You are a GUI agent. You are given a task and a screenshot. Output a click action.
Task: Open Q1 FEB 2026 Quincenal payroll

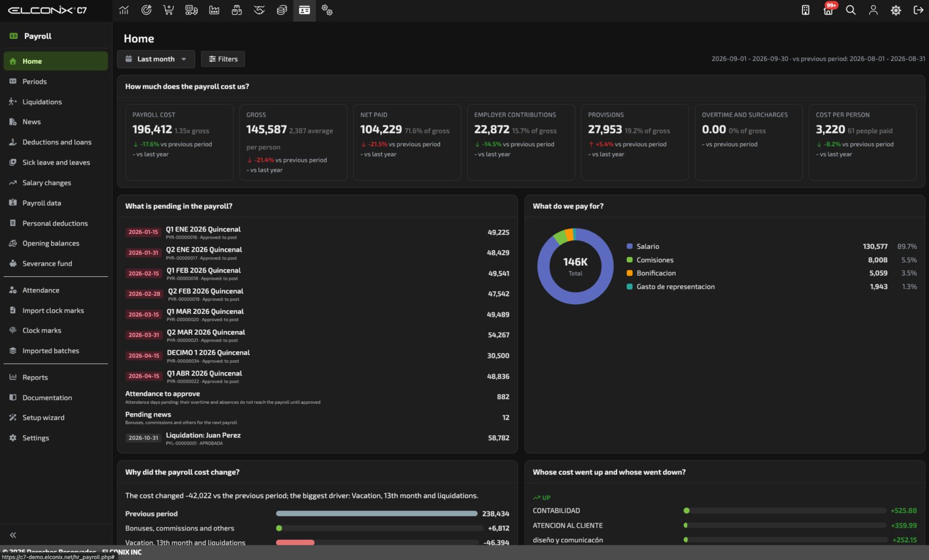coord(317,273)
